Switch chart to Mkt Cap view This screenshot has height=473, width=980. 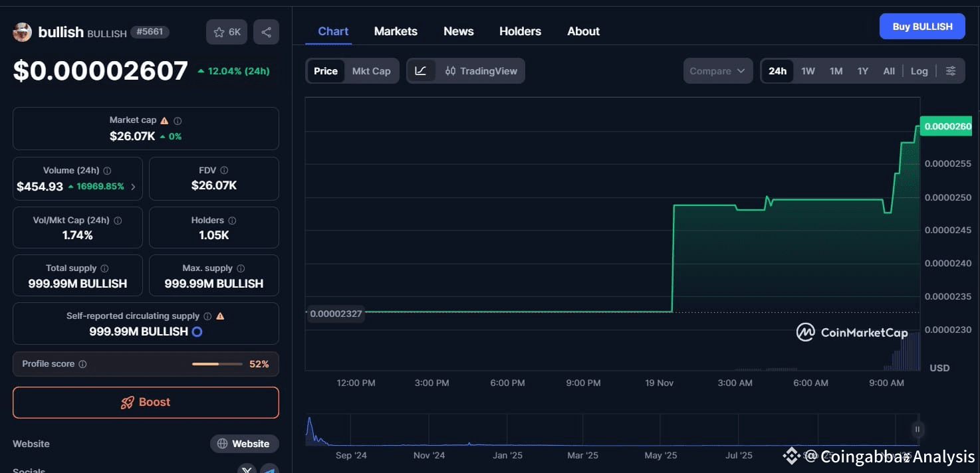point(372,70)
